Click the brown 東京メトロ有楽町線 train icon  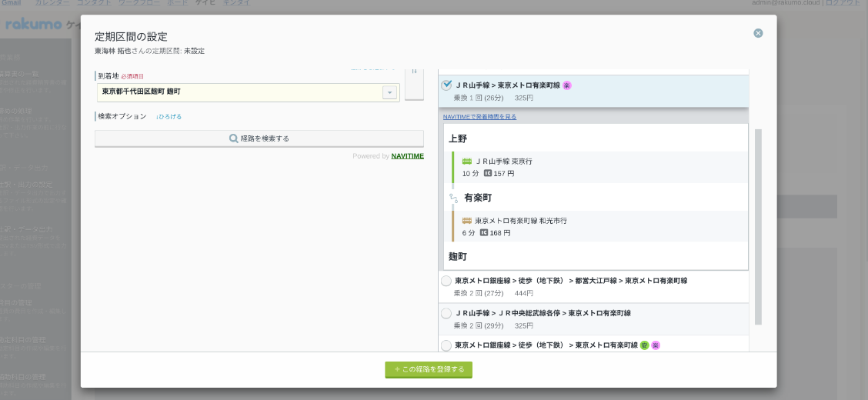tap(466, 220)
